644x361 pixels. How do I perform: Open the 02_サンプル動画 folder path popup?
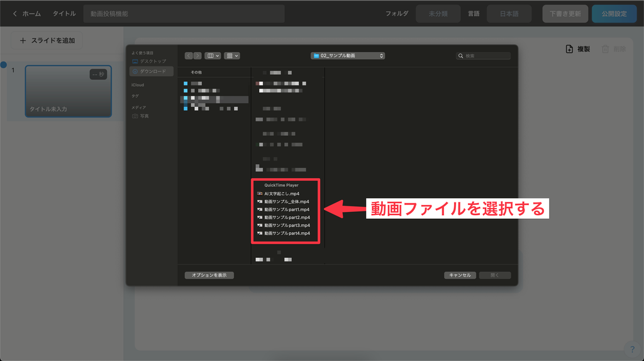click(348, 55)
